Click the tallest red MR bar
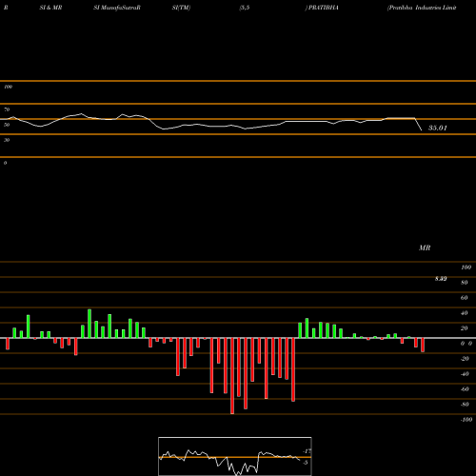The height and width of the screenshot is (476, 476). [x=232, y=376]
